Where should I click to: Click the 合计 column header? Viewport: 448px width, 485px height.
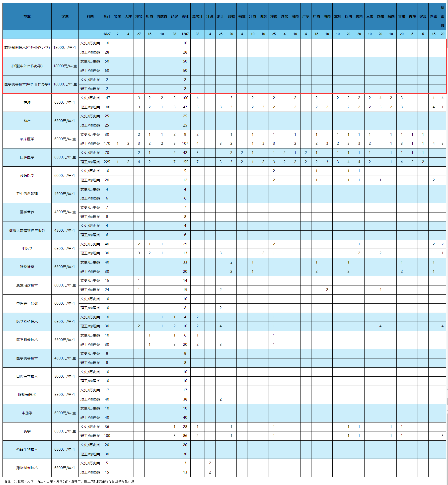(x=107, y=16)
